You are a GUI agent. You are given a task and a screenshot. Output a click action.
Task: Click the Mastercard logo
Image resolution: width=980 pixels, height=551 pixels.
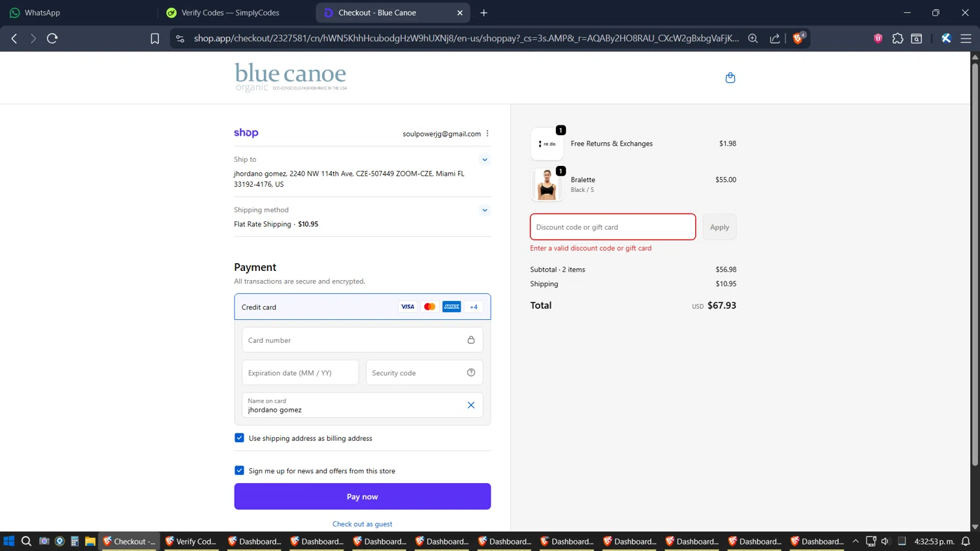429,307
